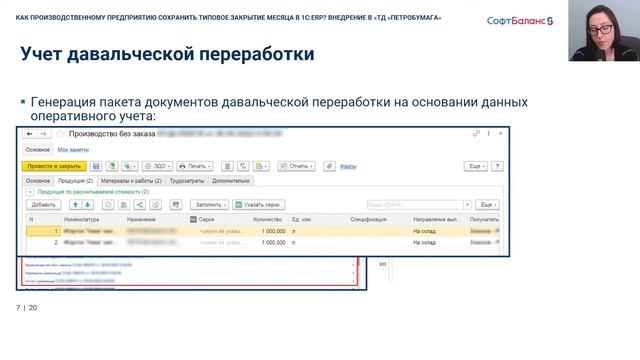Switch to the Продукция (2) tab
Viewport: 640px width, 360px height.
coord(76,181)
